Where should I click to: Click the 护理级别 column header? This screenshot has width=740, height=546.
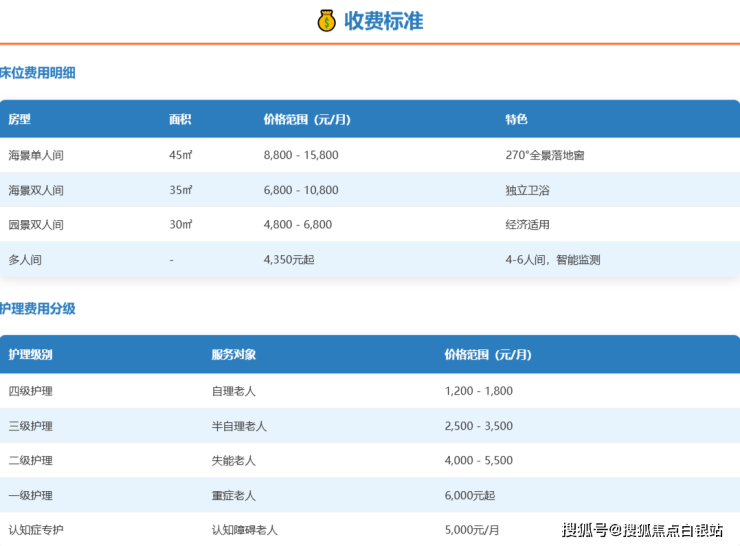[x=31, y=355]
